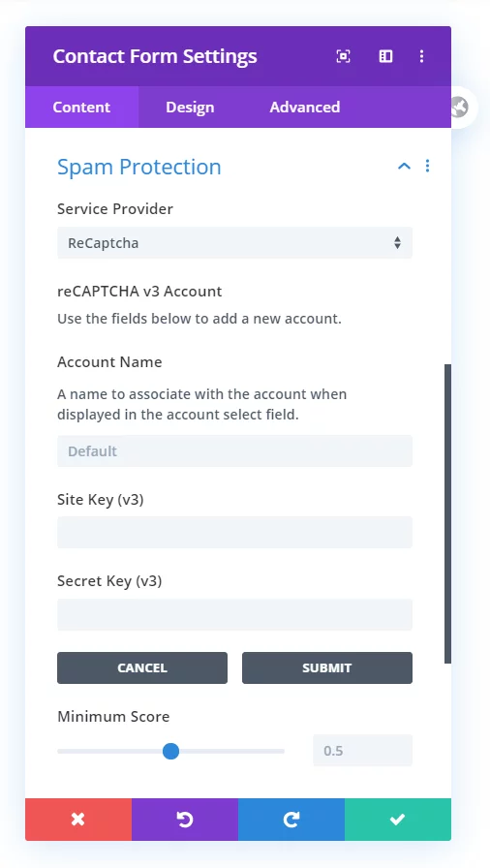Screen dimensions: 490x868
Task: Open the header three-dot options menu
Action: click(422, 56)
